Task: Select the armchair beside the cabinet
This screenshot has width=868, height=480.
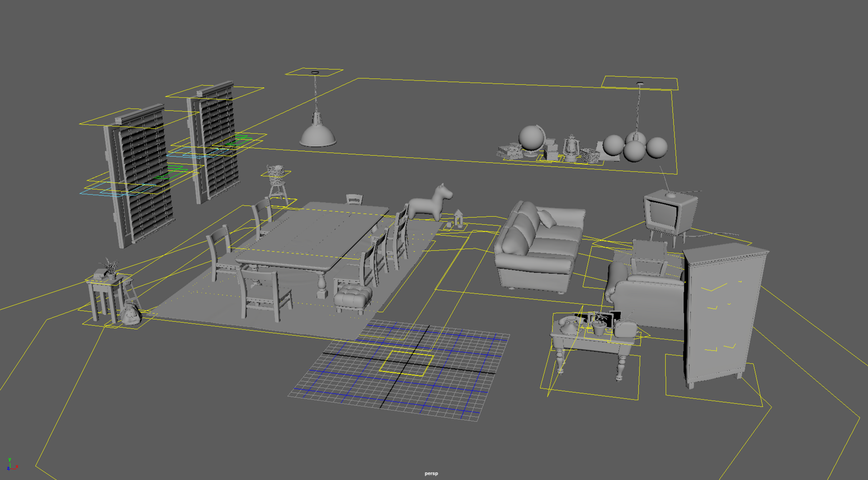Action: 646,299
